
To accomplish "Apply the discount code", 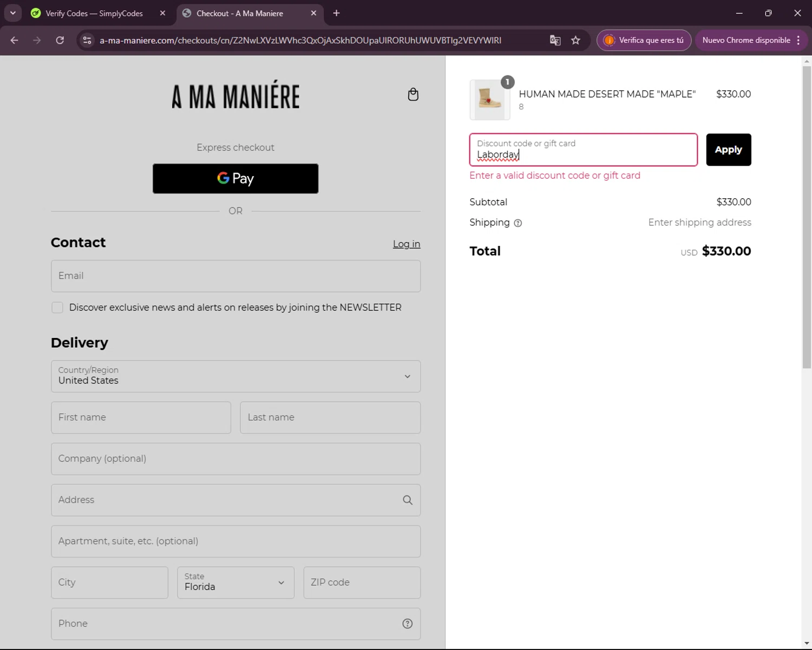I will pos(729,149).
